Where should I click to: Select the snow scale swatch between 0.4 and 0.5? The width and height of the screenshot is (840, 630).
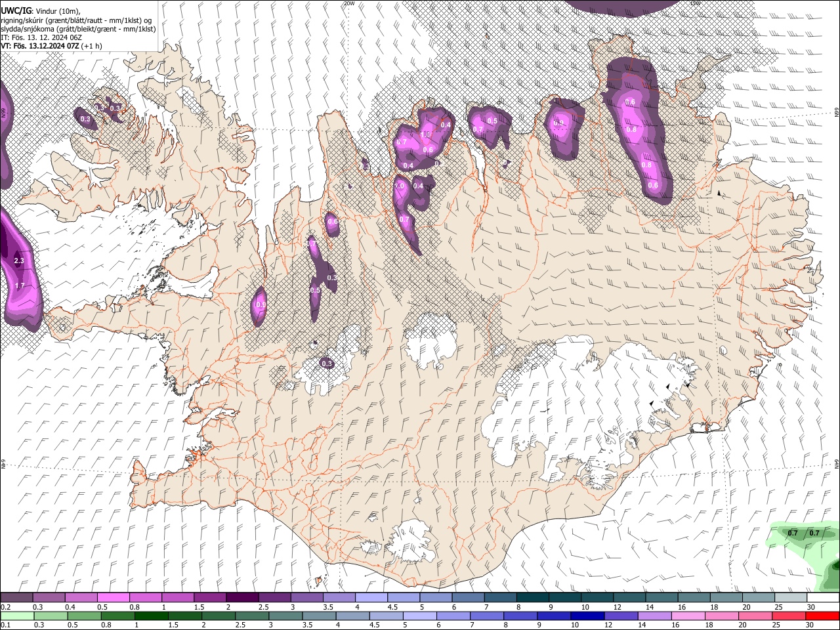(x=81, y=598)
